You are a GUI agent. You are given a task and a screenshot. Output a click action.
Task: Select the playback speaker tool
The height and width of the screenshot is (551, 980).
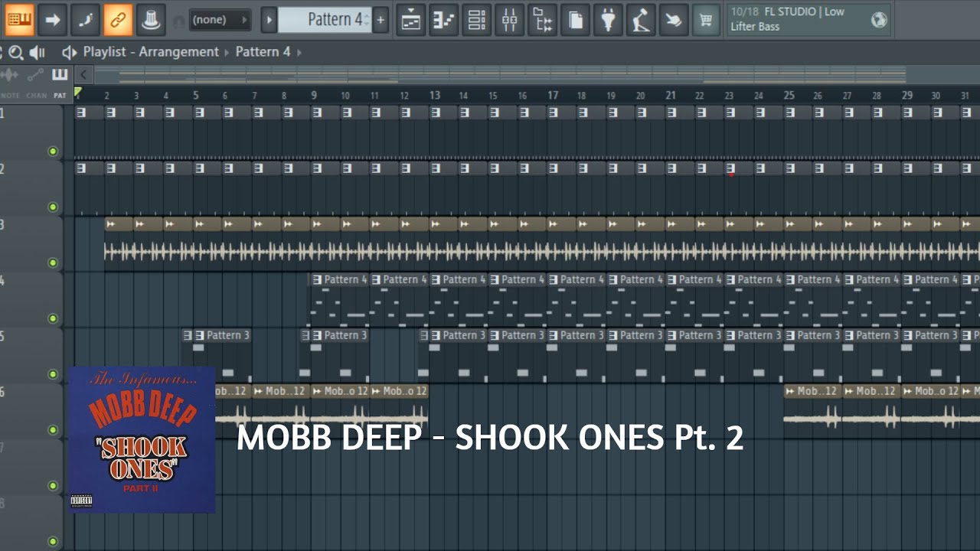[37, 52]
